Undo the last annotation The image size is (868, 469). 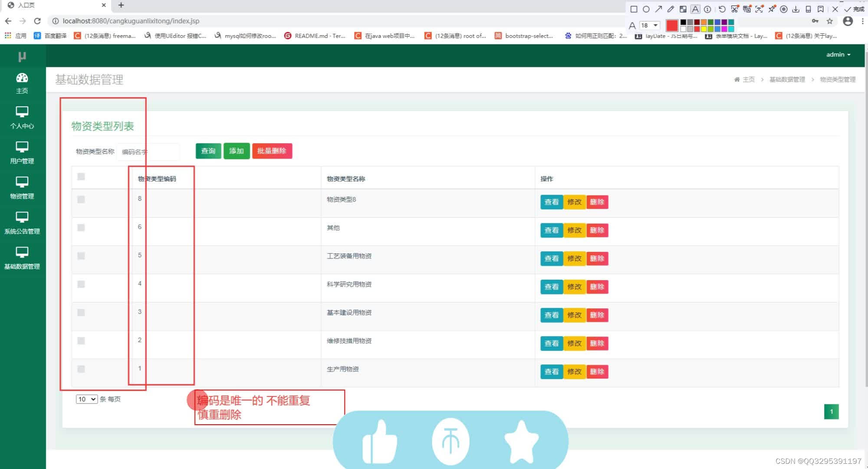point(722,9)
